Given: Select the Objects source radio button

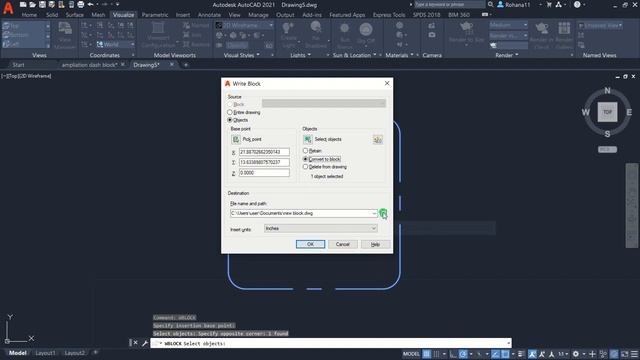Looking at the screenshot, I should pyautogui.click(x=230, y=120).
